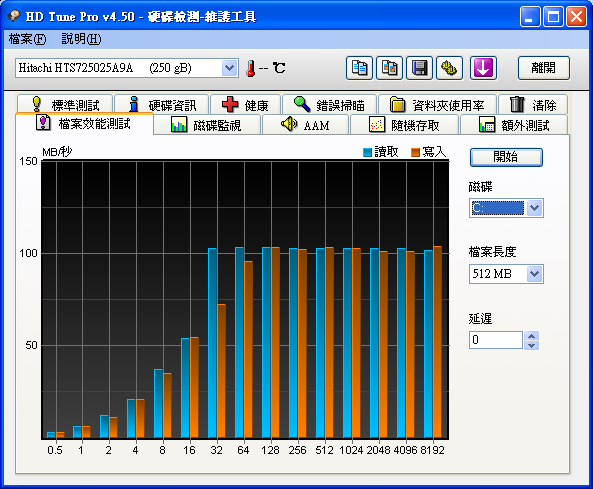Image resolution: width=593 pixels, height=489 pixels.
Task: Switch to the 標準測試 benchmark tab
Action: [65, 104]
